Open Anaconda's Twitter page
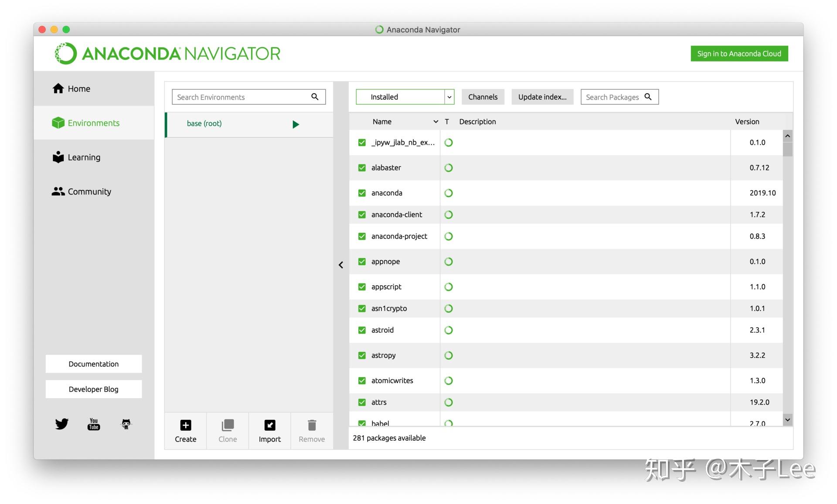837x504 pixels. point(61,423)
